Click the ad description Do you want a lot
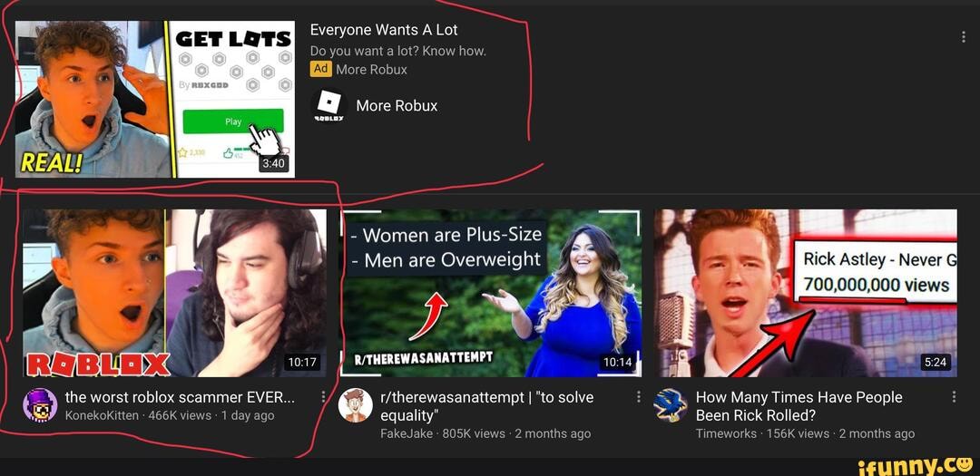 (398, 51)
